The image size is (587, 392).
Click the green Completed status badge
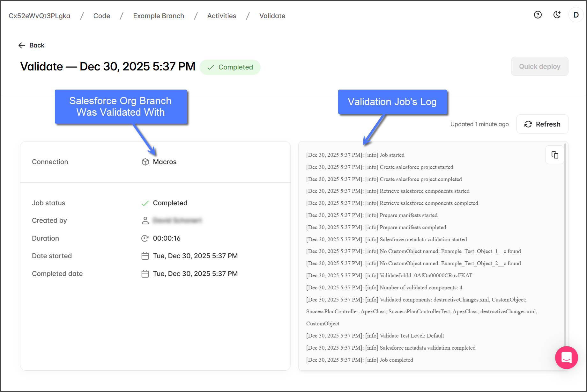(x=230, y=67)
